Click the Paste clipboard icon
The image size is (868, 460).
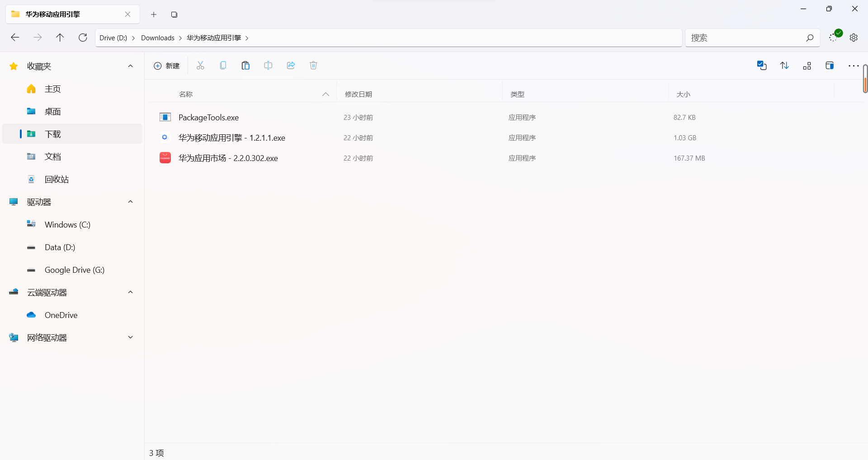click(x=245, y=66)
